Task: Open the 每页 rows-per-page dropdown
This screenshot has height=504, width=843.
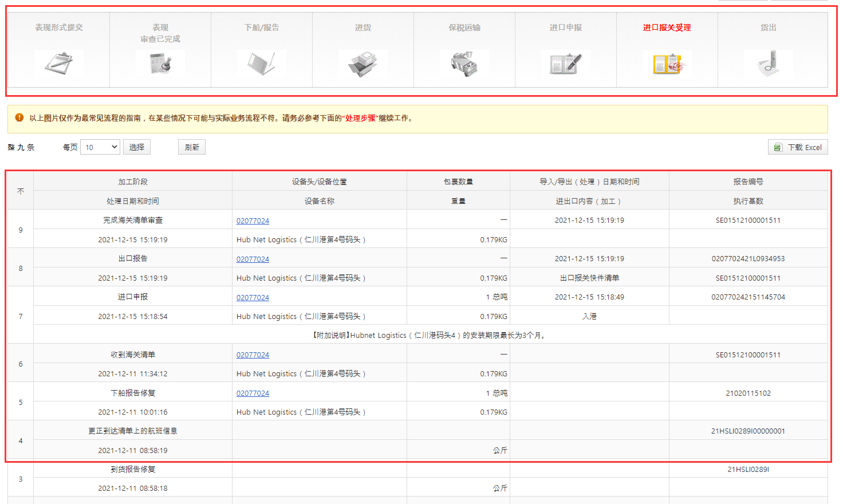Action: (x=100, y=147)
